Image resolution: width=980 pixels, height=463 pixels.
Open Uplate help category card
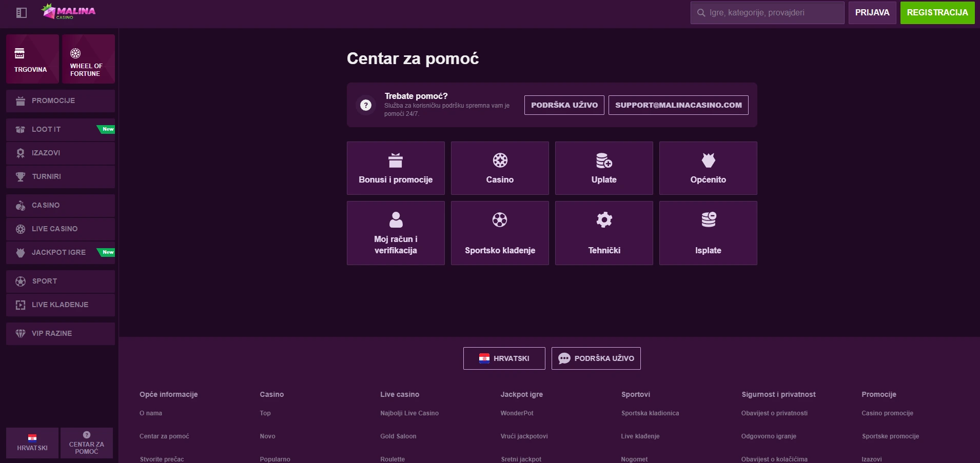tap(604, 168)
